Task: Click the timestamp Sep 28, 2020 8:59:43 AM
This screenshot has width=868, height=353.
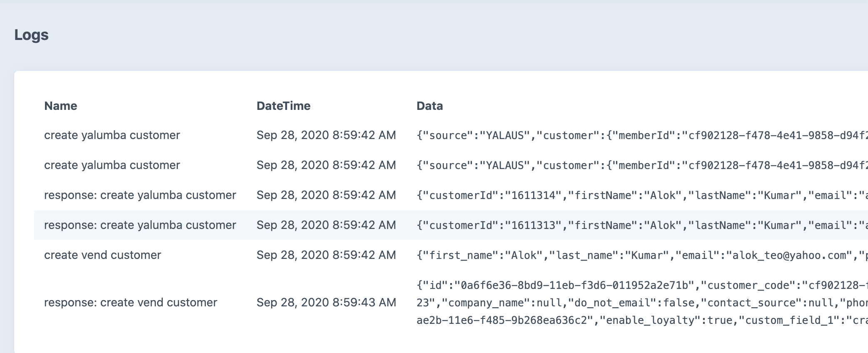Action: (326, 302)
